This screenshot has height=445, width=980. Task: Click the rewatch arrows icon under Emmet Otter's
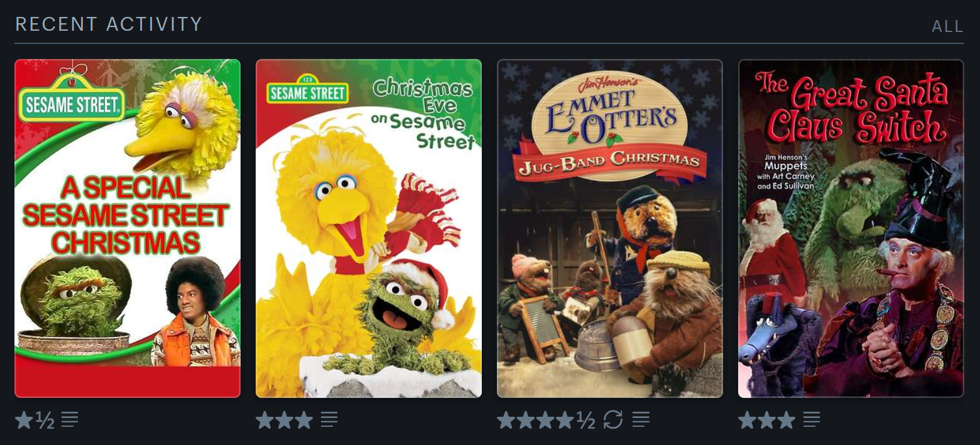point(612,419)
